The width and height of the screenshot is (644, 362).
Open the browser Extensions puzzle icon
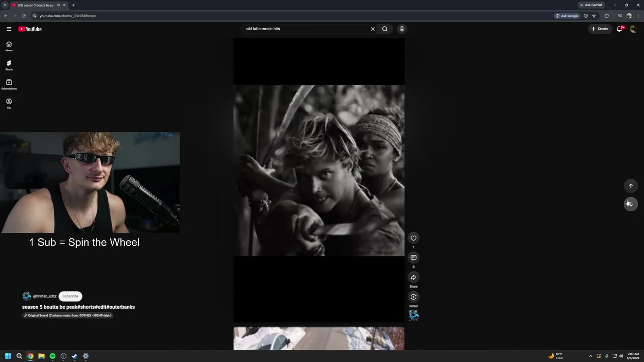606,16
